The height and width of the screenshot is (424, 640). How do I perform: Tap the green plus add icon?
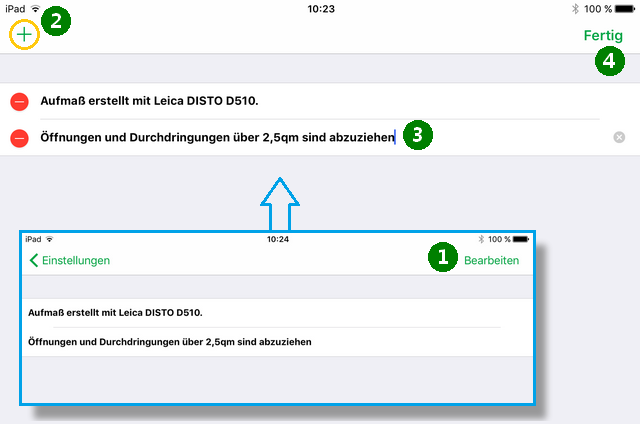click(x=25, y=35)
